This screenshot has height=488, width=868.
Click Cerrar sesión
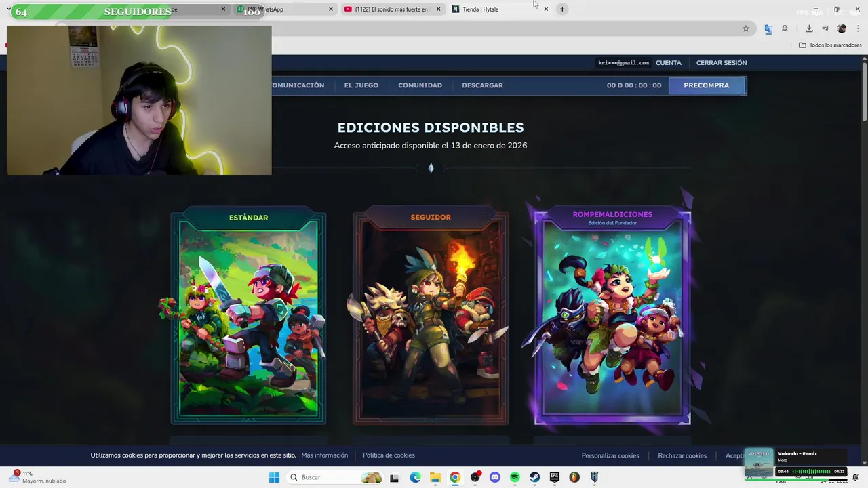(x=722, y=63)
